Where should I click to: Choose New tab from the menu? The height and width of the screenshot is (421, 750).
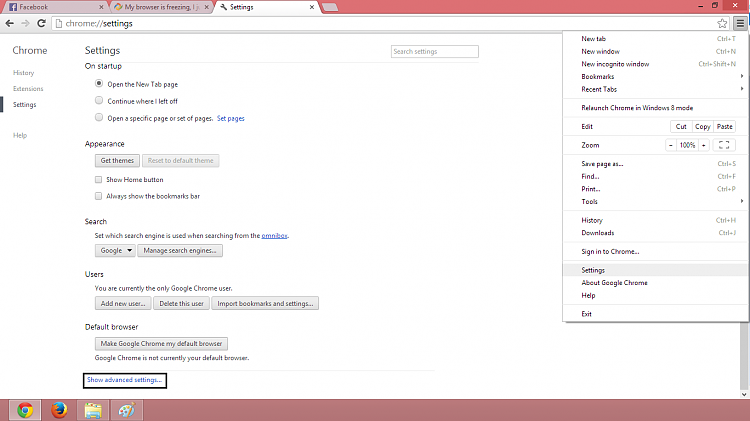click(x=656, y=39)
